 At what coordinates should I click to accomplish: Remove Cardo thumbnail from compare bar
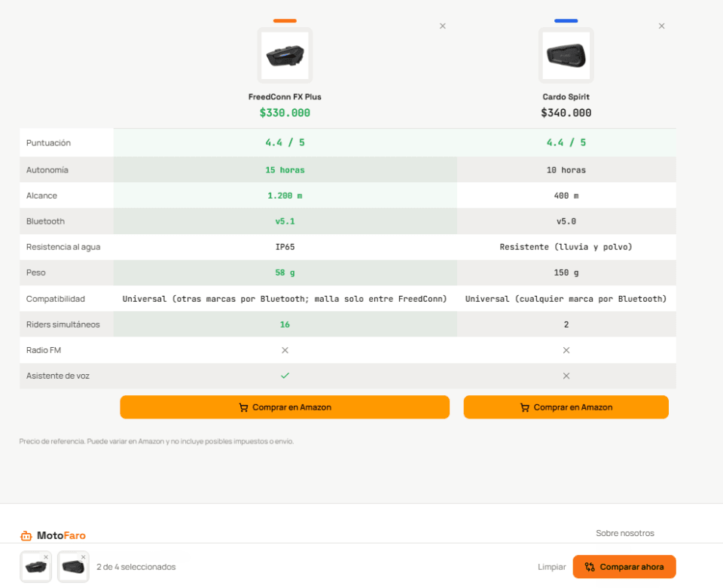83,557
